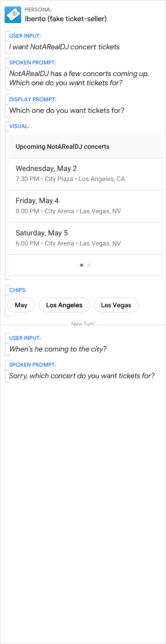
Task: Click the Upcoming NotARealDJ concerts header
Action: pos(62,147)
